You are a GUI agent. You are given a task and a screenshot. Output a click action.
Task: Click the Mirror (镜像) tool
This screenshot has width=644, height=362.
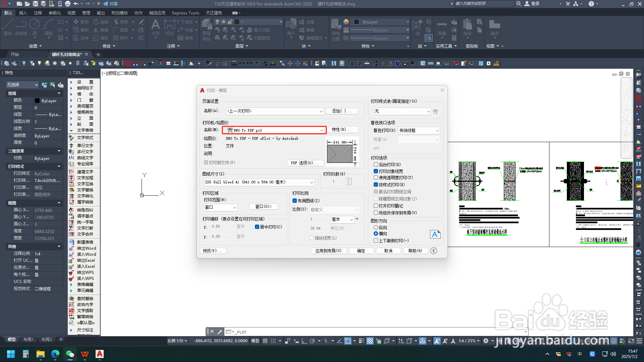click(101, 30)
